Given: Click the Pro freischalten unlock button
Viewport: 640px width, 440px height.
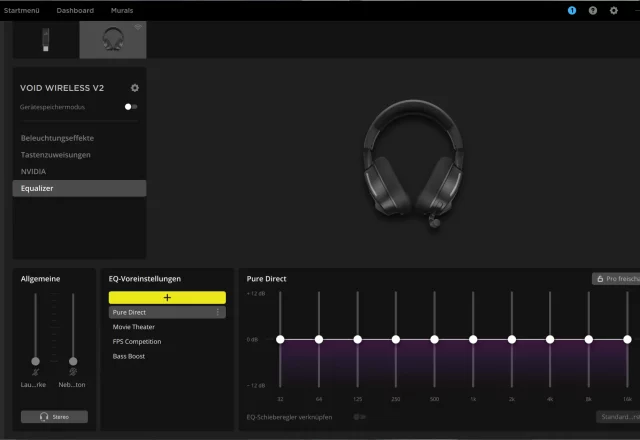Looking at the screenshot, I should [615, 279].
